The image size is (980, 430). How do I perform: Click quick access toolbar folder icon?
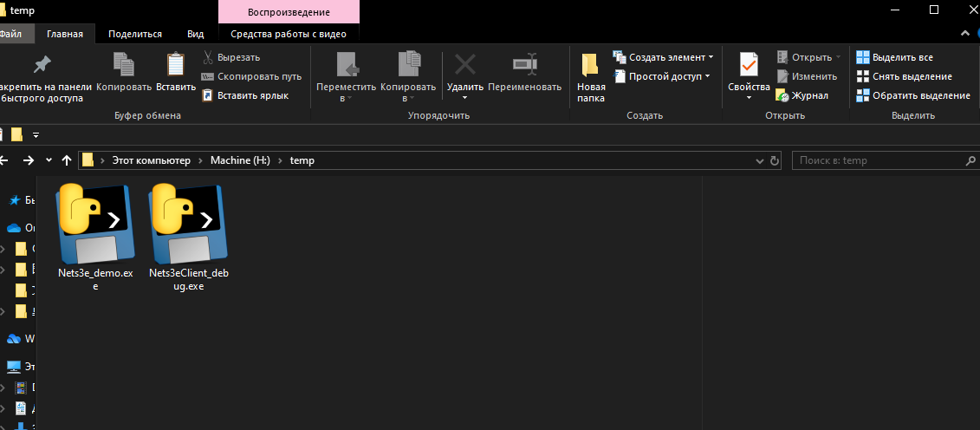[x=16, y=134]
